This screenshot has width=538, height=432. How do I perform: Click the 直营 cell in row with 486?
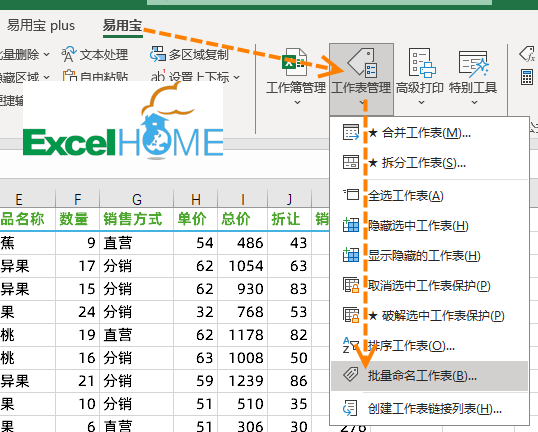[137, 243]
